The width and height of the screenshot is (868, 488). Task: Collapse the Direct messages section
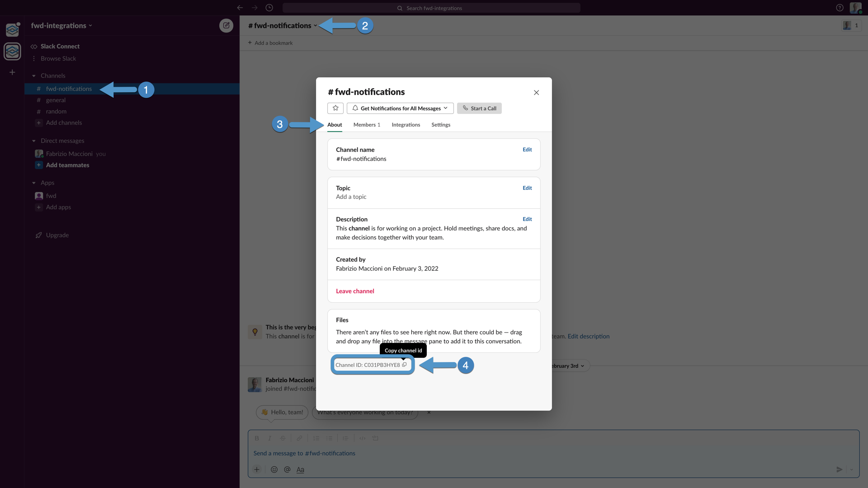click(33, 141)
